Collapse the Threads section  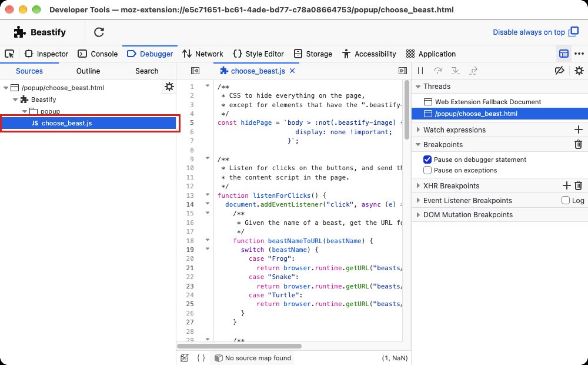[418, 87]
